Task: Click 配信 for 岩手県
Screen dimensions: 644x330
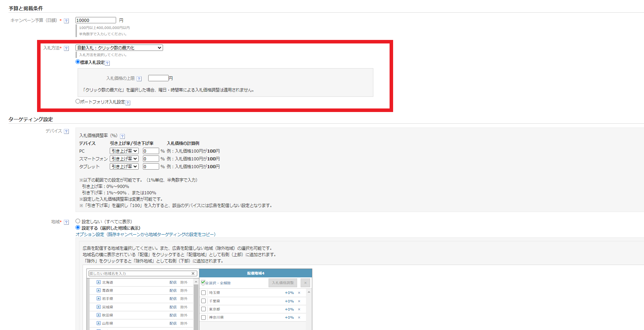Action: point(173,299)
